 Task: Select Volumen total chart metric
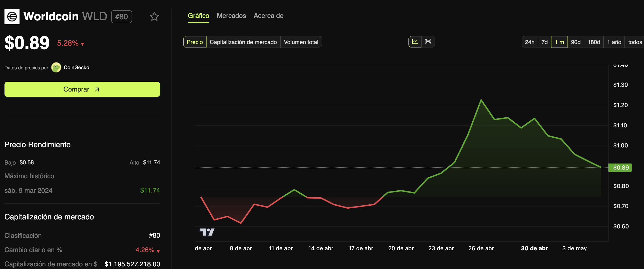point(301,42)
